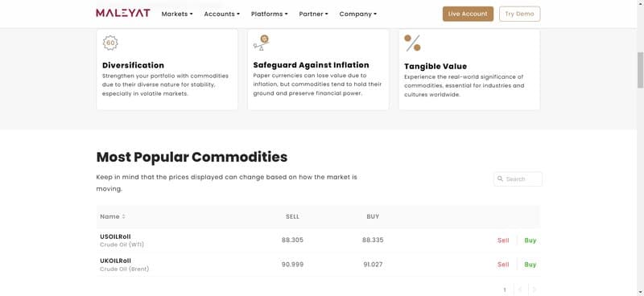Go to next page arrow in pagination
Image resolution: width=644 pixels, height=296 pixels.
(535, 290)
